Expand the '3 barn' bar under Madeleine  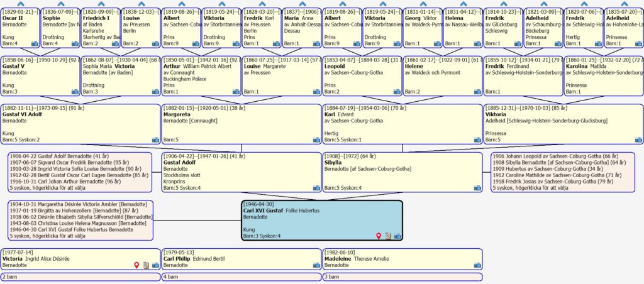tap(402, 277)
